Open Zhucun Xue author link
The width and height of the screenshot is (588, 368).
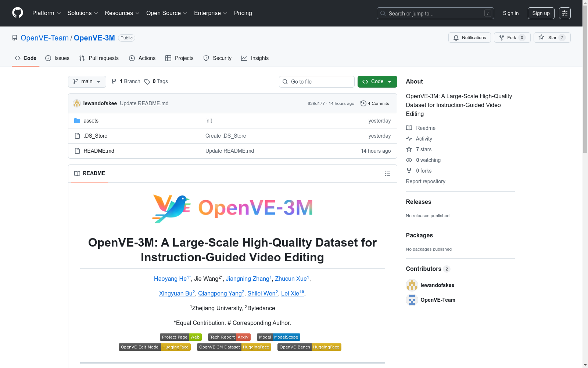[292, 279]
